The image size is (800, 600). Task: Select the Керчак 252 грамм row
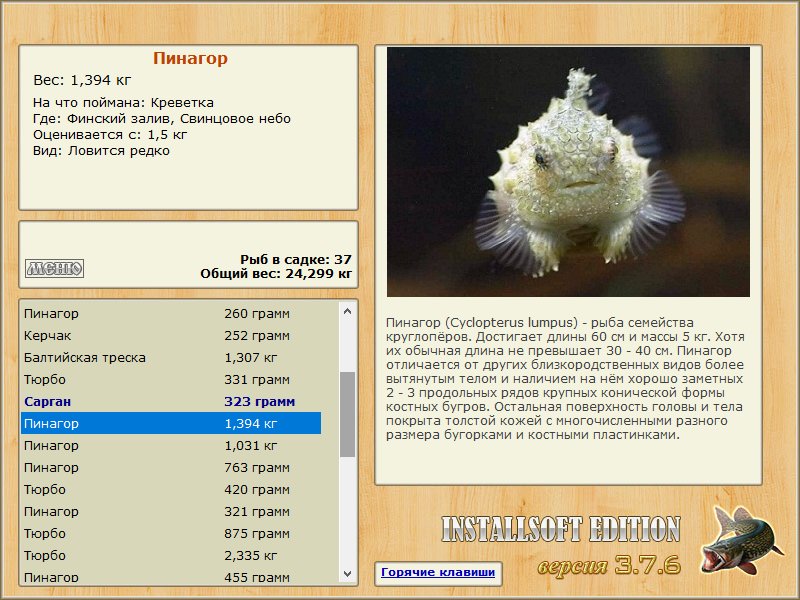[171, 336]
